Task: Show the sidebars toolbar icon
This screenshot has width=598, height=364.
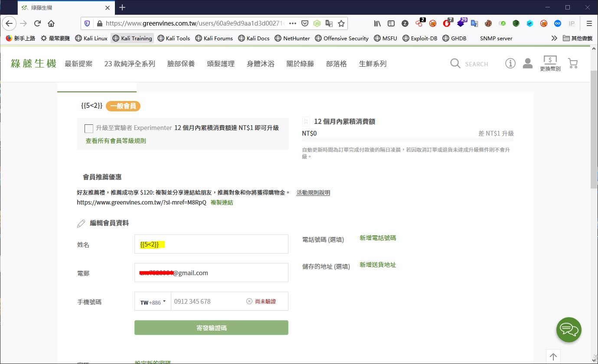Action: (x=391, y=23)
